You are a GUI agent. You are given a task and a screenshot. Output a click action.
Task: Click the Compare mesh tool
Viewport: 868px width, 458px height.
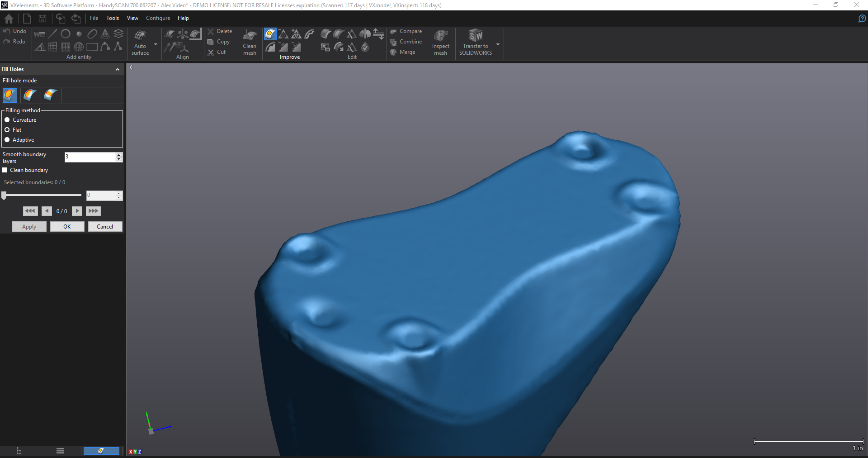click(x=406, y=31)
